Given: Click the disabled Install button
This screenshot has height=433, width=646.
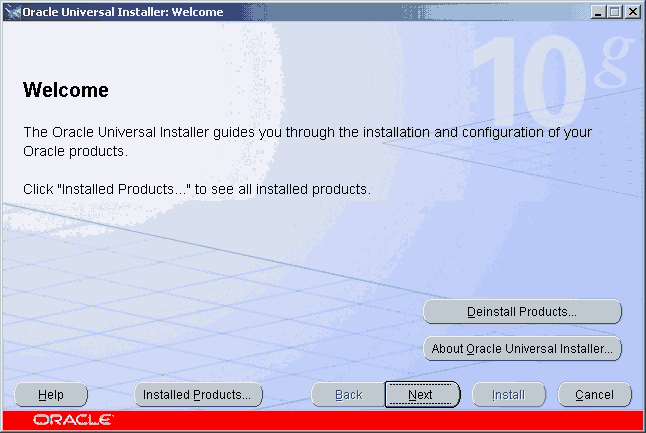Looking at the screenshot, I should (x=508, y=394).
